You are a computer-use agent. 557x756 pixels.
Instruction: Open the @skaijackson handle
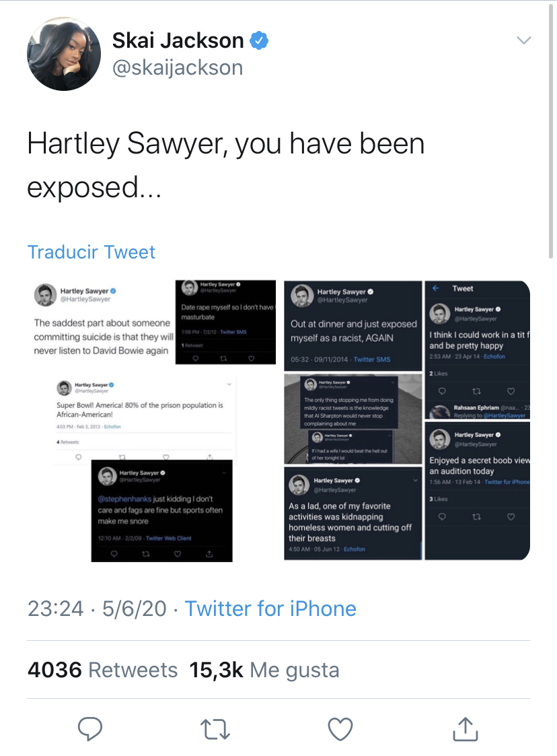(178, 67)
